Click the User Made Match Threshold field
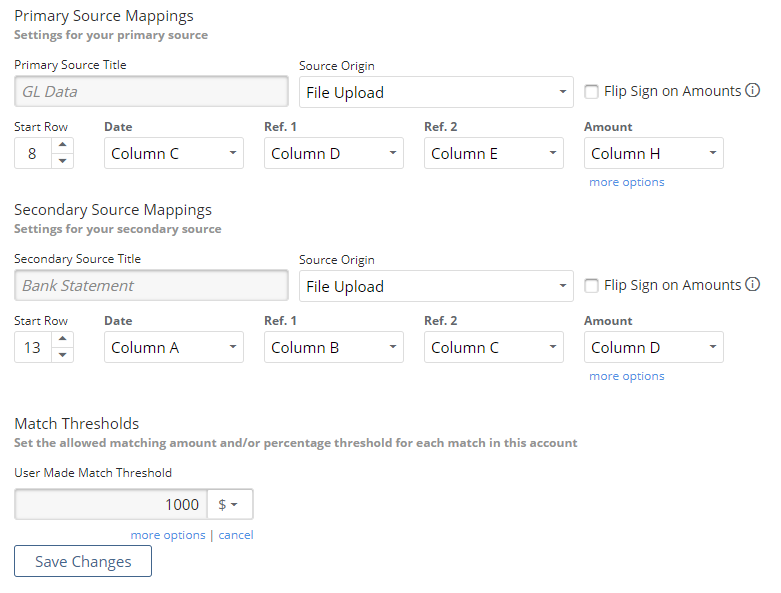The image size is (781, 593). coord(111,504)
